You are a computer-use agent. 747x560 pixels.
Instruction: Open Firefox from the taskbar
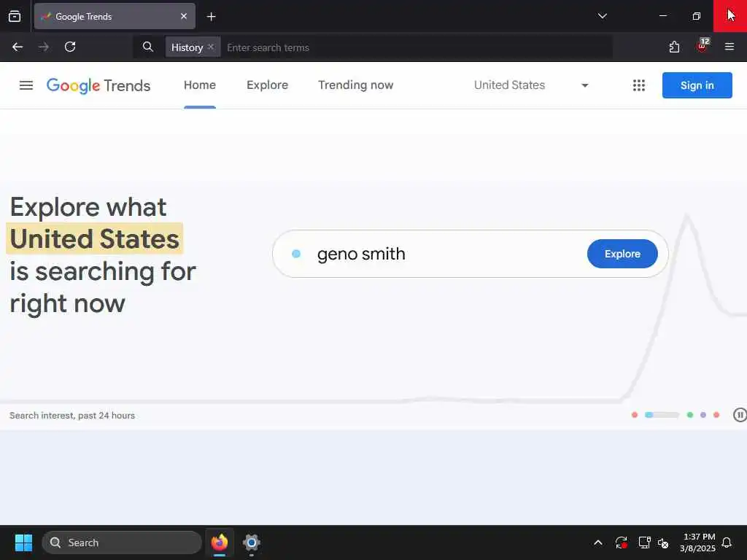[x=219, y=542]
